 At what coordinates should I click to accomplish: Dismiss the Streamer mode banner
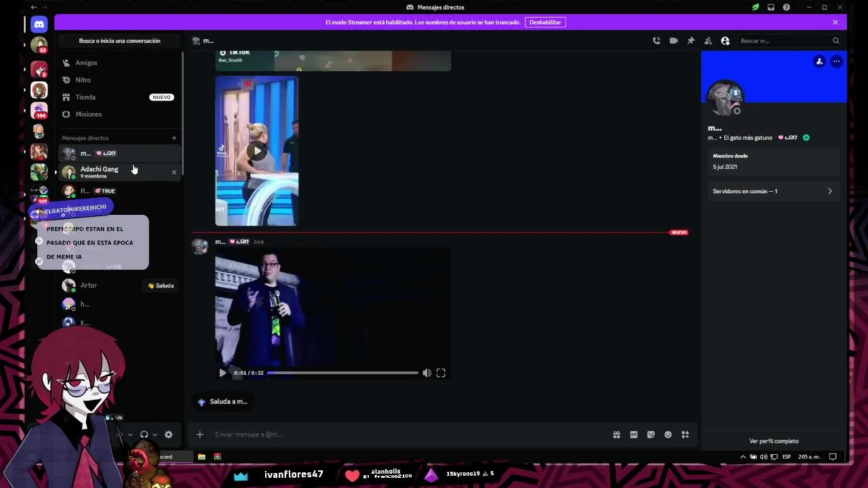[835, 22]
